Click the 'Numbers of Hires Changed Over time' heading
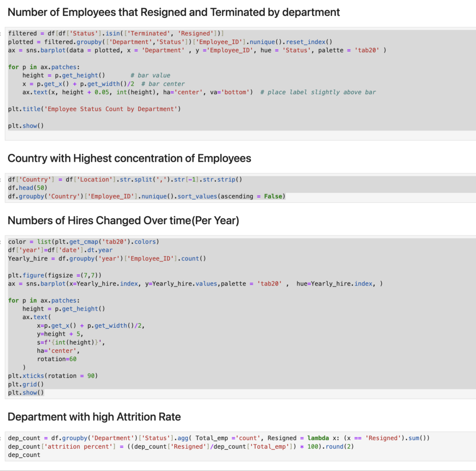476x471 pixels. 123,221
